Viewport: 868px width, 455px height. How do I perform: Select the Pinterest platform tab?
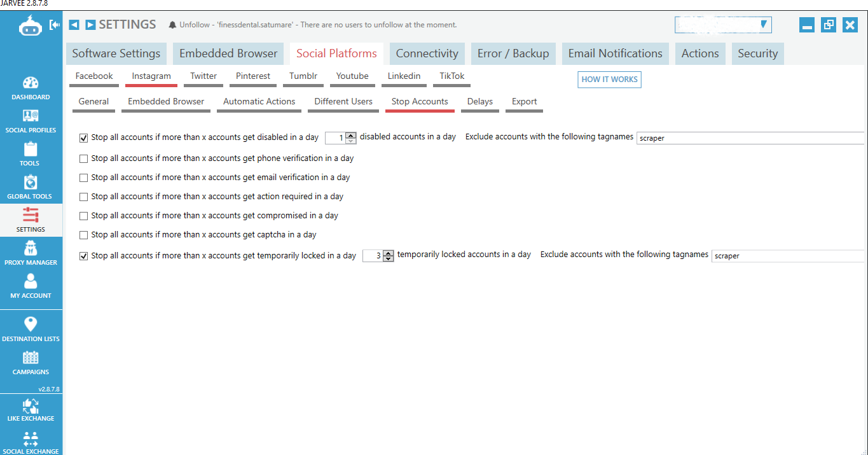click(253, 76)
